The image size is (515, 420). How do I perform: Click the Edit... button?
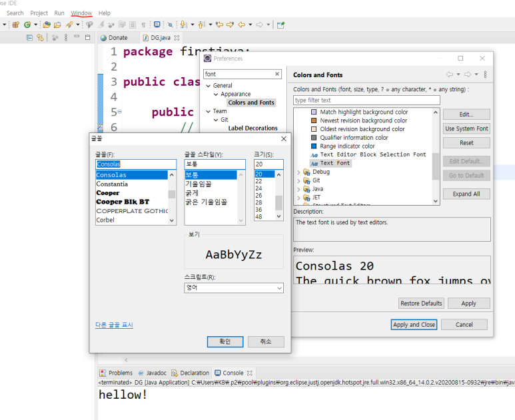point(466,114)
